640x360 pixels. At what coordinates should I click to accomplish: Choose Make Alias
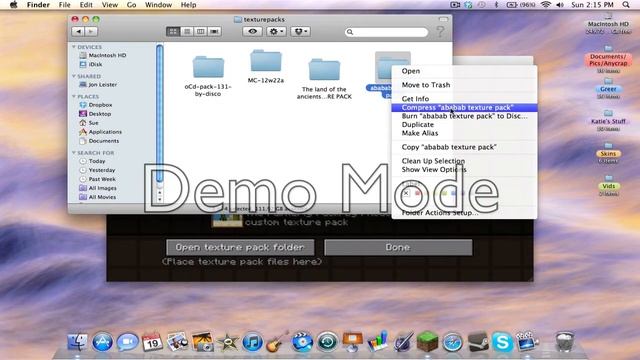pyautogui.click(x=464, y=133)
